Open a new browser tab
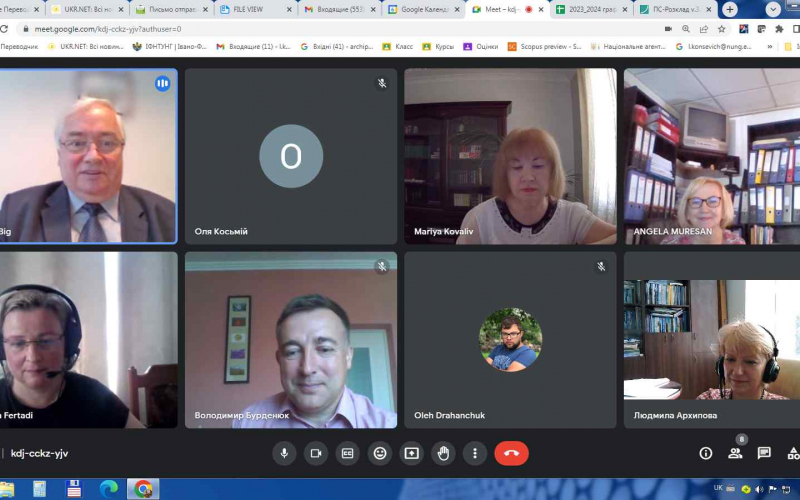The width and height of the screenshot is (800, 500). pyautogui.click(x=730, y=9)
